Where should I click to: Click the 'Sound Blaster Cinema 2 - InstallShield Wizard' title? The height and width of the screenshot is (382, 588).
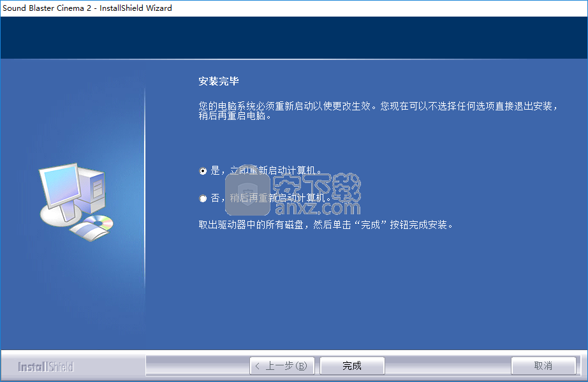(87, 8)
